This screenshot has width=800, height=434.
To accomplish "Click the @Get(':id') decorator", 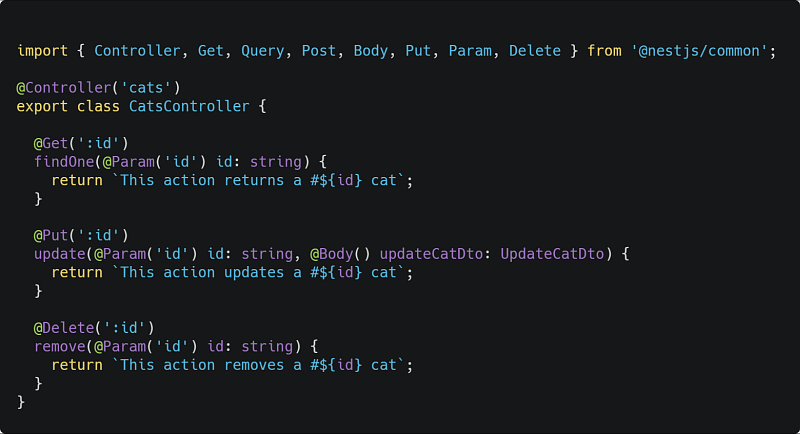I will point(81,143).
